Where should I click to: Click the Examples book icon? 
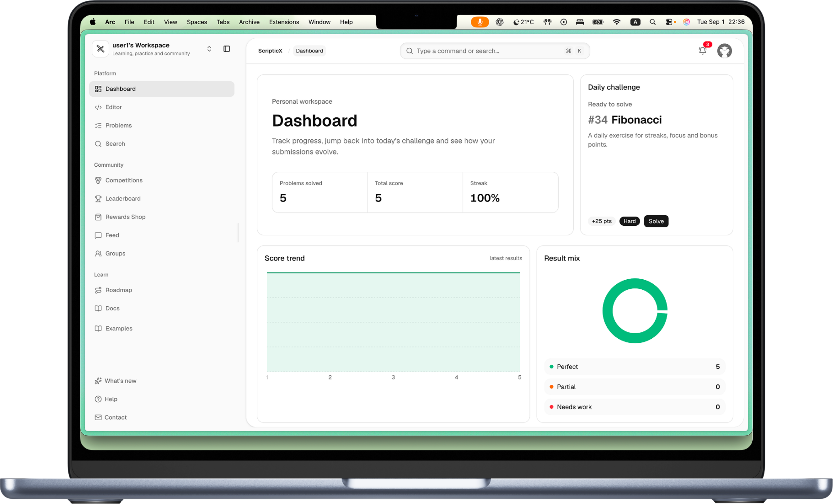tap(98, 328)
